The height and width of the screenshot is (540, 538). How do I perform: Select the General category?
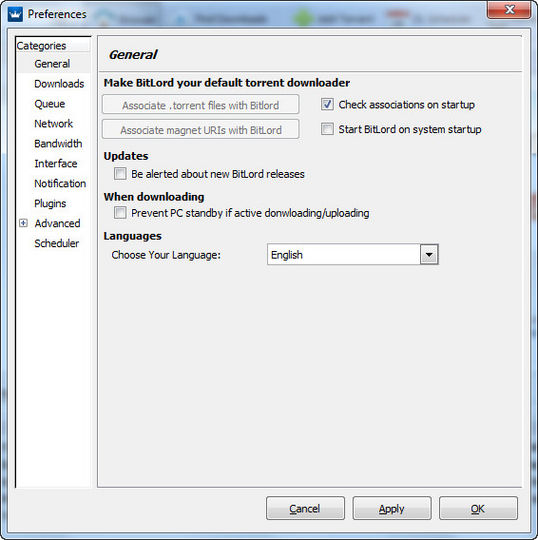click(x=52, y=64)
